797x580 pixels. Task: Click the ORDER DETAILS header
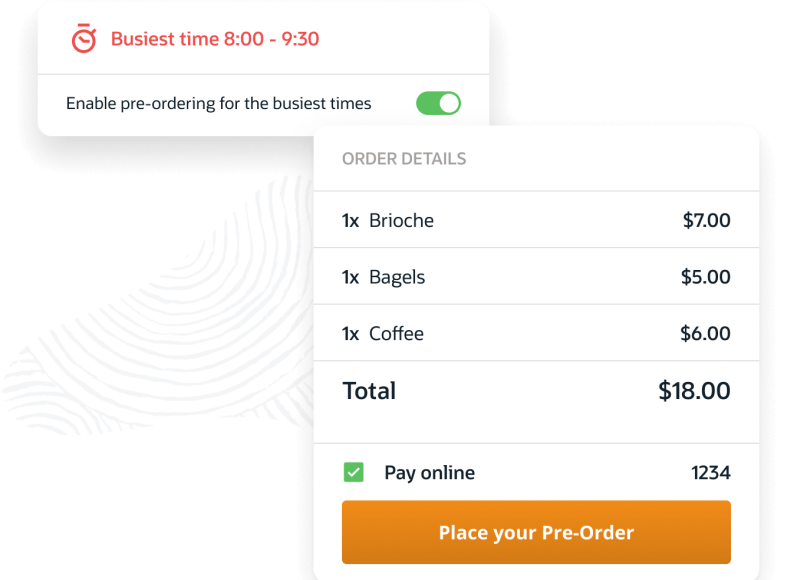(x=404, y=159)
